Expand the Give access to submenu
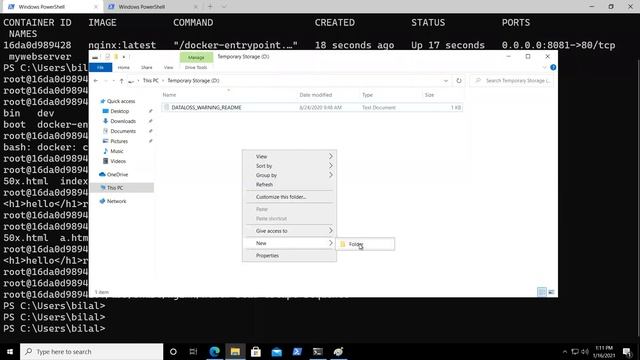The image size is (640, 360). tap(289, 231)
